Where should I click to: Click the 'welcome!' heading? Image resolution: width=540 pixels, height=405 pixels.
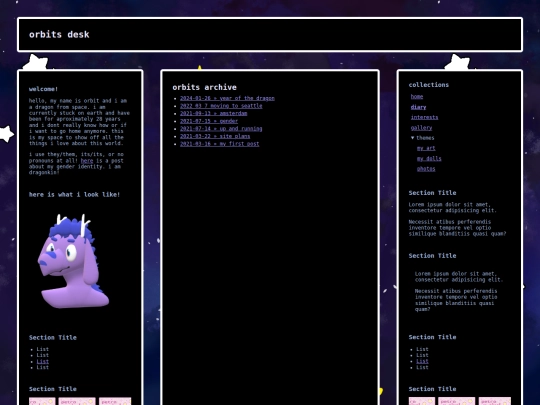pyautogui.click(x=43, y=89)
